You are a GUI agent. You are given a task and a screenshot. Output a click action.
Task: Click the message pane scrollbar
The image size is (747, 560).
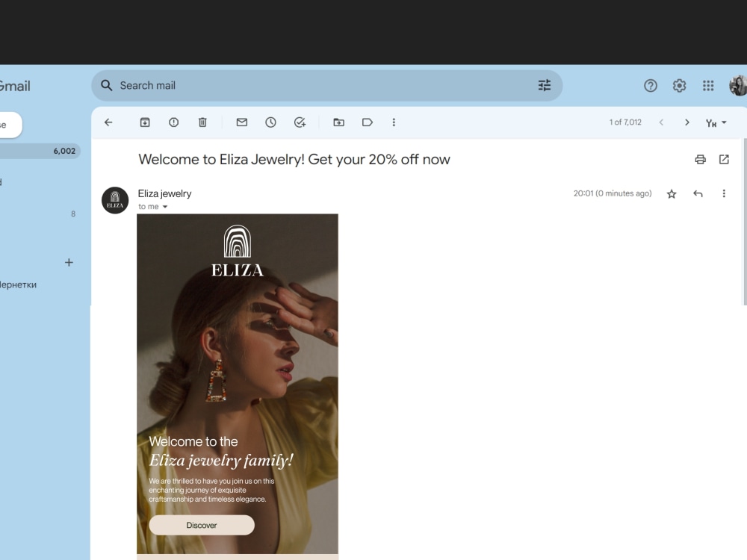tap(745, 222)
